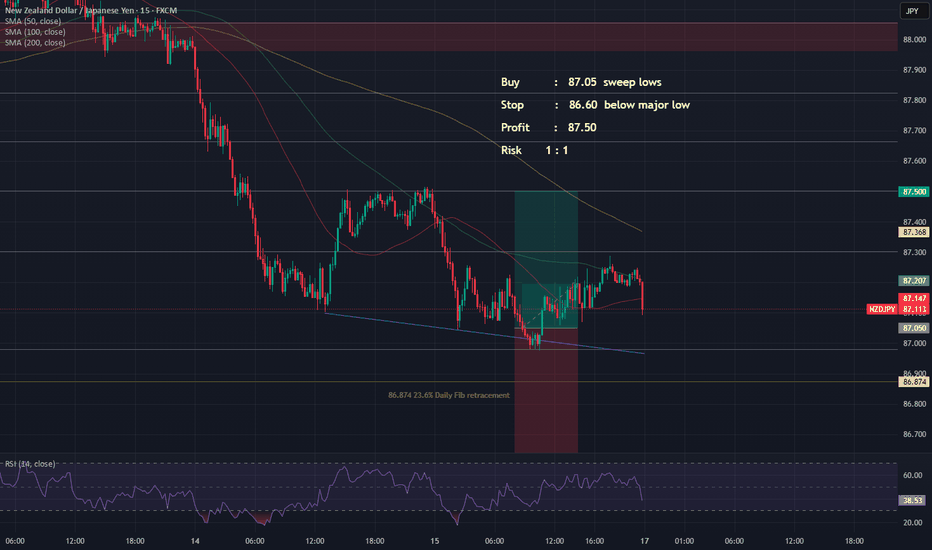Select the yellow horizontal Fib line at 86.874
The width and height of the screenshot is (932, 550).
point(449,382)
